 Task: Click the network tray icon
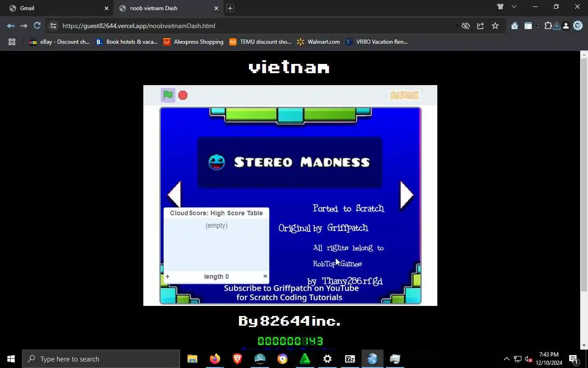click(x=517, y=359)
